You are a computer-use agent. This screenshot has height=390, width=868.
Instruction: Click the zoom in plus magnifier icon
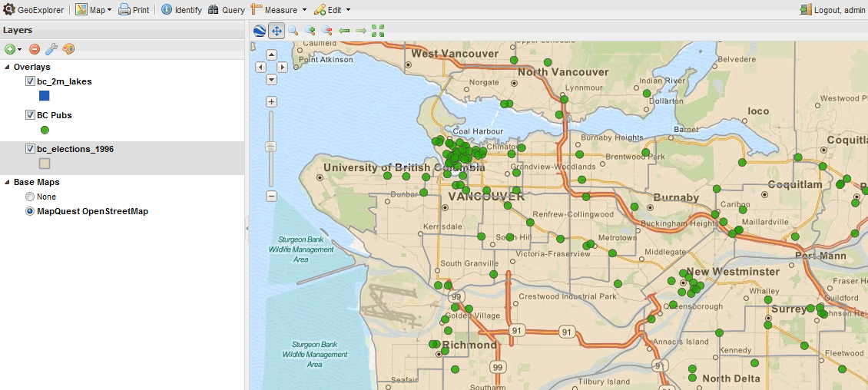[x=310, y=31]
